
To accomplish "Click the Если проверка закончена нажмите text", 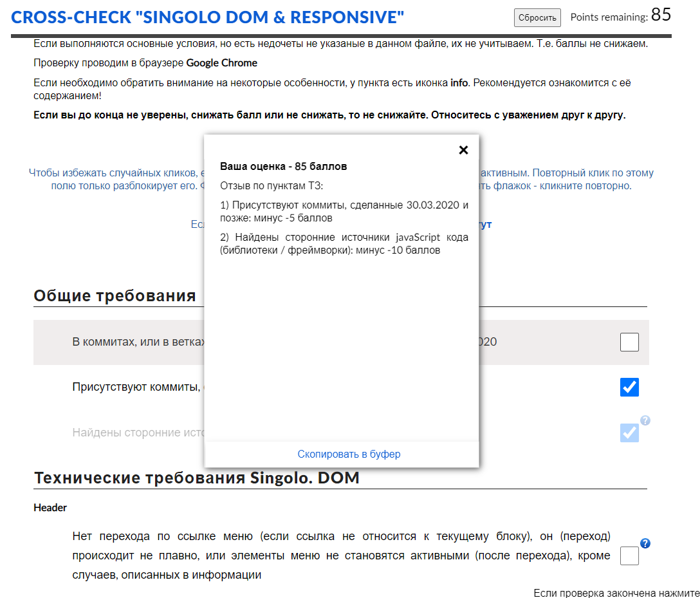I will point(616,593).
